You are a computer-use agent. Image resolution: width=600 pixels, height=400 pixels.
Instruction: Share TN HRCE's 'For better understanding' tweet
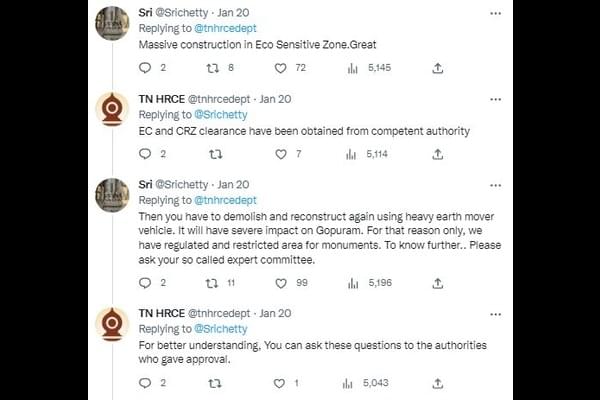tap(437, 382)
